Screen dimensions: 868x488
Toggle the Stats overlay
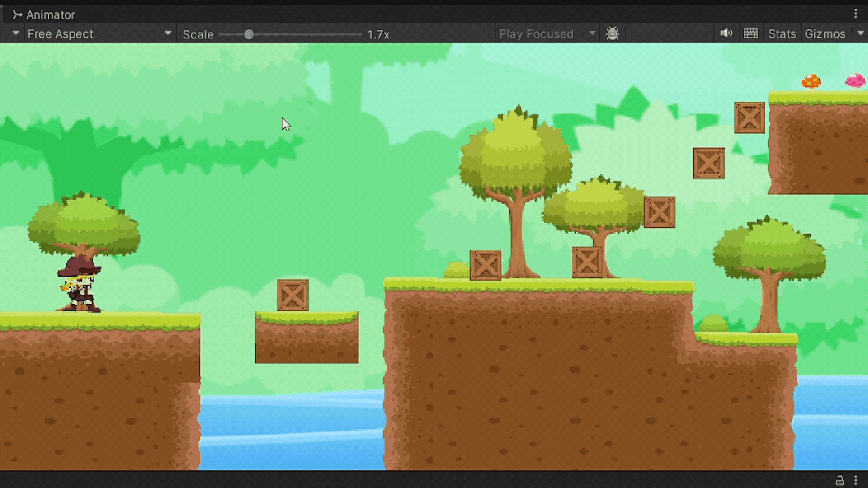point(782,34)
